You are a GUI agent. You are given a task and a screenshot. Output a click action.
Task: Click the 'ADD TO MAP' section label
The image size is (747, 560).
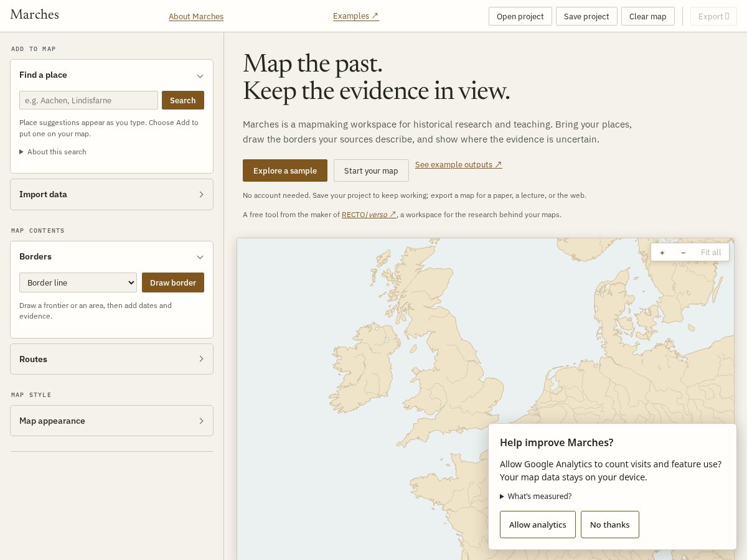pos(34,49)
